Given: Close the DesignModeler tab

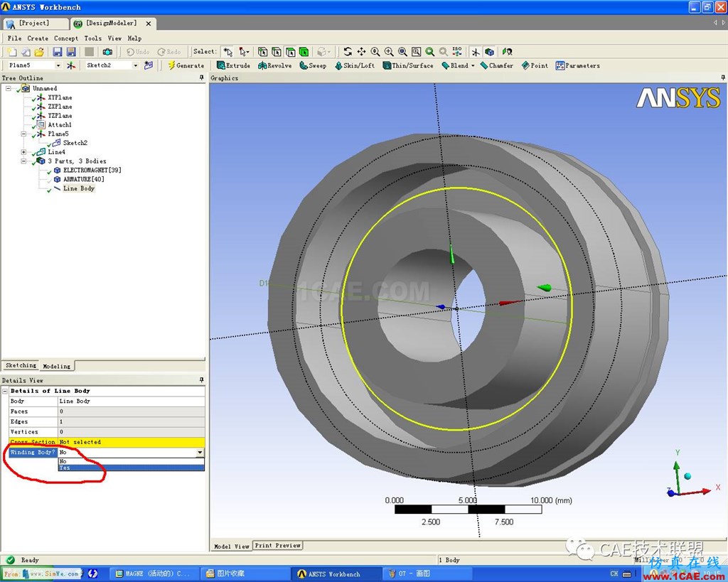Looking at the screenshot, I should coord(149,23).
